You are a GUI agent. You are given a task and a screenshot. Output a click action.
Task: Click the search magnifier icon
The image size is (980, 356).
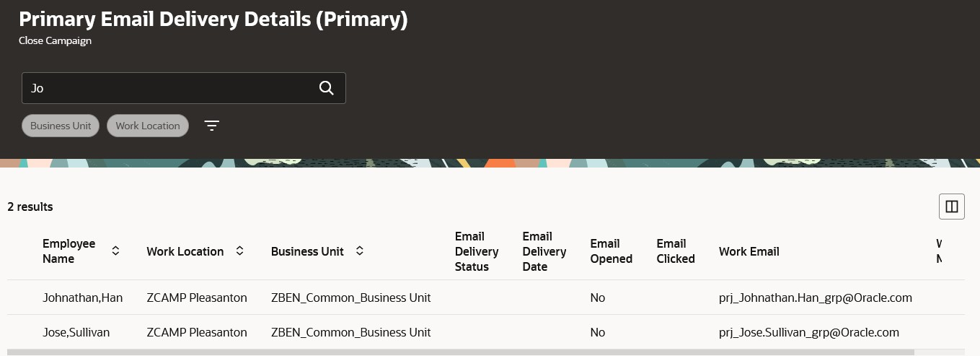pos(326,88)
